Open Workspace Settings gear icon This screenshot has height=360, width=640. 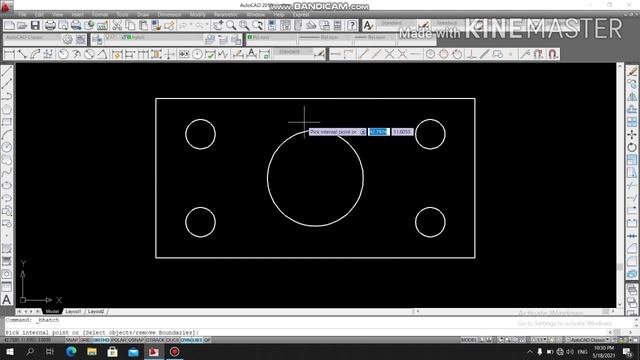click(x=67, y=39)
